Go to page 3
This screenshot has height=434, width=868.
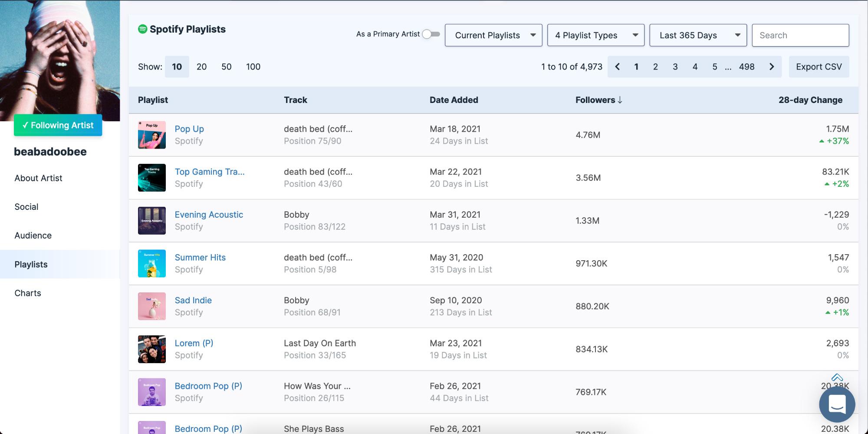tap(675, 67)
